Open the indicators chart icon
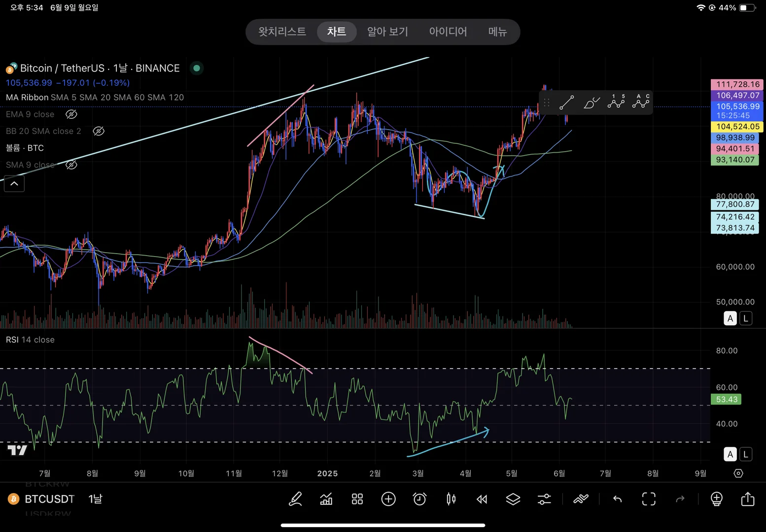Viewport: 766px width, 532px height. click(x=326, y=499)
